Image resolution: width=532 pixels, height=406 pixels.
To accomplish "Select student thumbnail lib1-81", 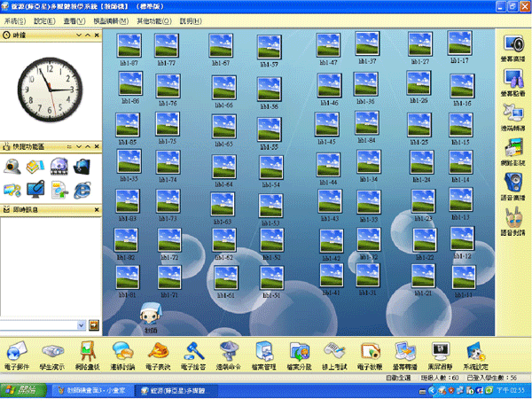I will pos(127,281).
